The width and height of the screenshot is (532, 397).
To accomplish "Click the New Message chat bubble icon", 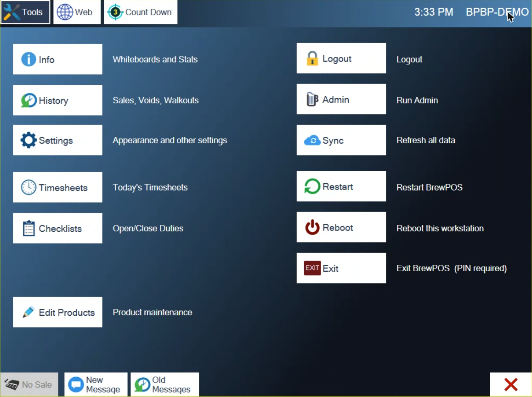I will pos(76,385).
